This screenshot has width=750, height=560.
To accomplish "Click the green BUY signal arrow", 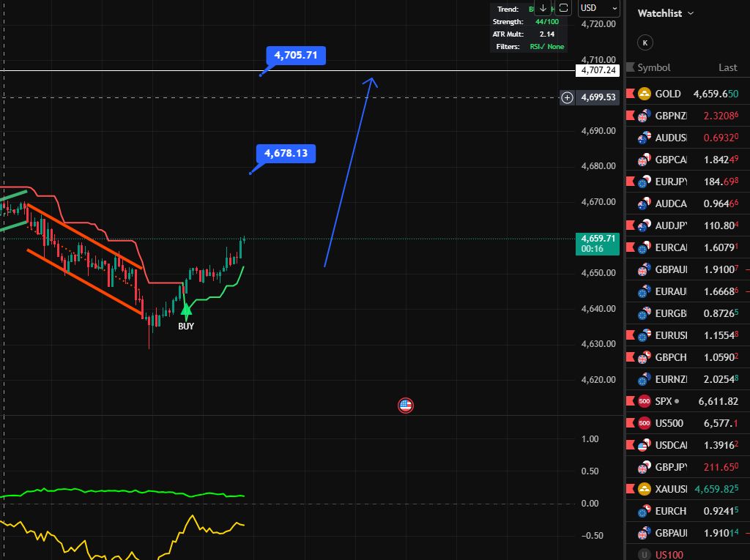I will coord(186,310).
